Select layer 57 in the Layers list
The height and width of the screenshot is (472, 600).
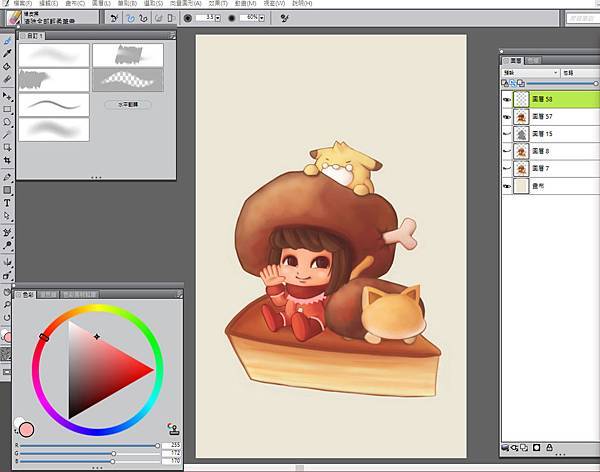point(551,117)
